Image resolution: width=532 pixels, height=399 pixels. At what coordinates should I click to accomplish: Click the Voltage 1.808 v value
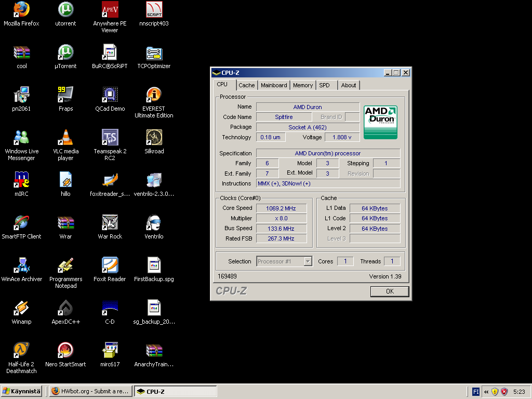(x=342, y=137)
